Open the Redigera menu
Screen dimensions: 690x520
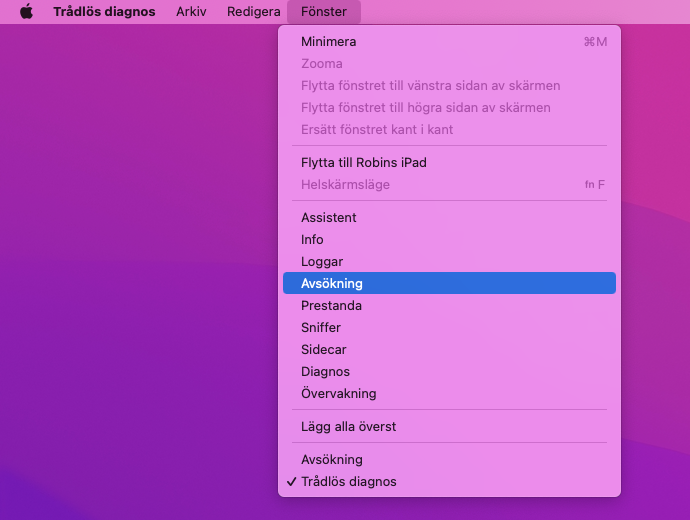point(253,12)
